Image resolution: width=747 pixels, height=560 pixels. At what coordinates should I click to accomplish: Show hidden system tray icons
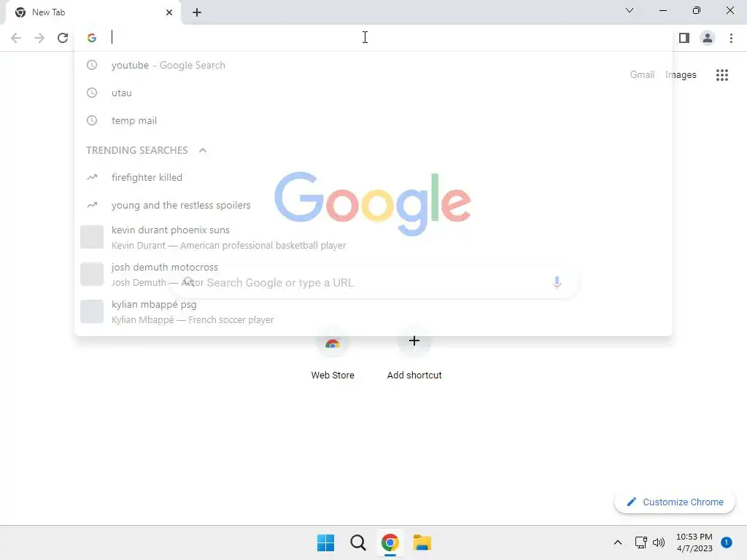pyautogui.click(x=618, y=542)
